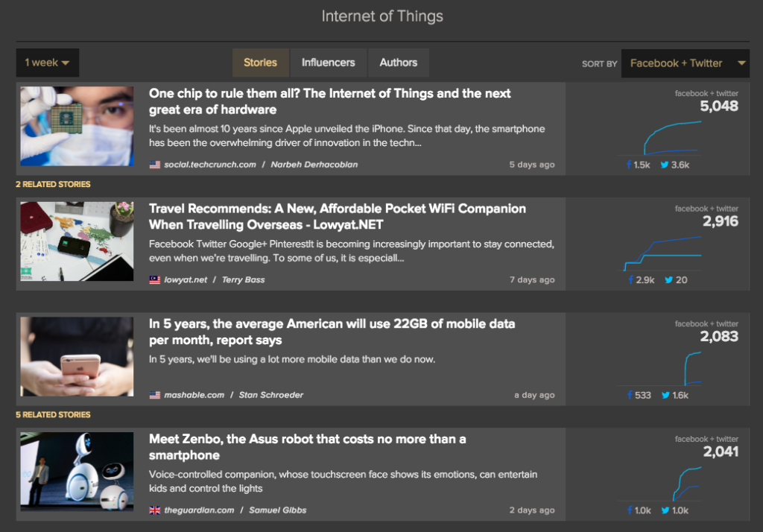Switch to the Influencers tab
Image resolution: width=763 pixels, height=532 pixels.
[328, 63]
